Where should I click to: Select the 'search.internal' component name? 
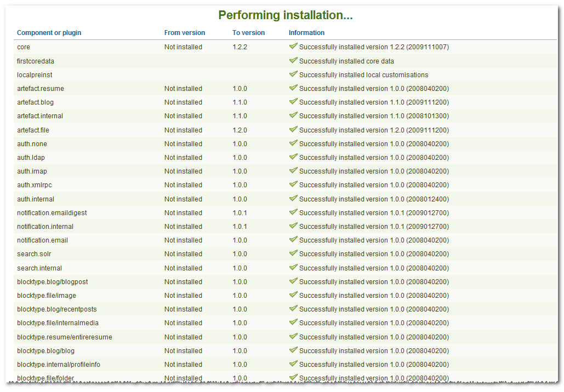pos(39,268)
